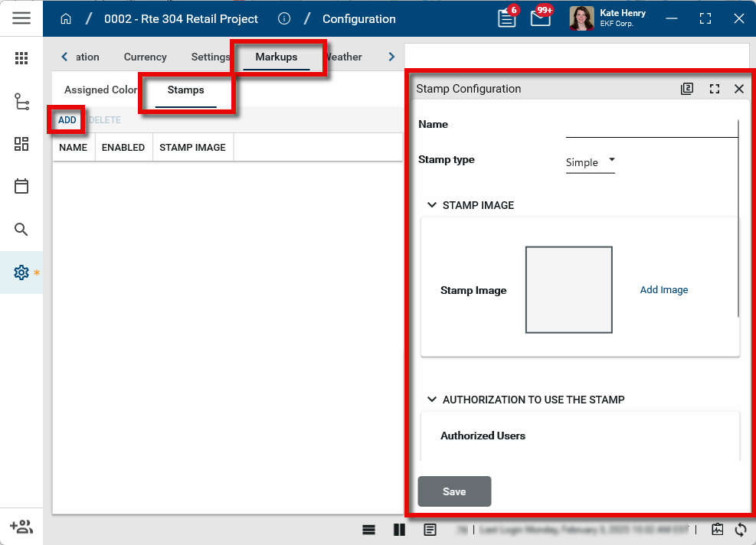Click the ADD button above the table

point(67,120)
